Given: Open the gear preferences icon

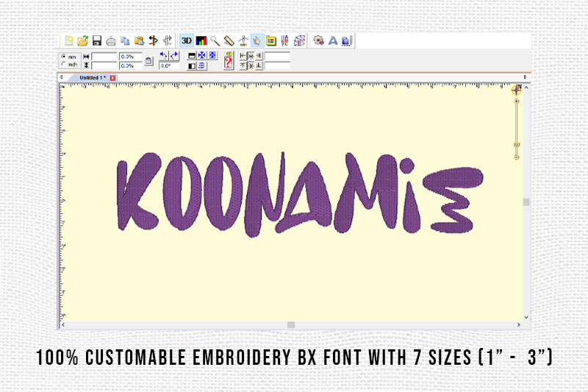Looking at the screenshot, I should (x=318, y=40).
